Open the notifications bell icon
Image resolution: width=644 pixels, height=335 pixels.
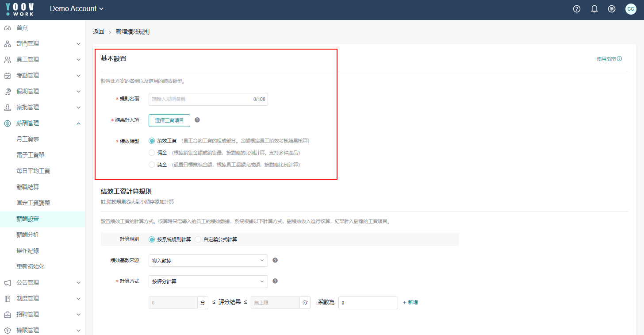594,9
